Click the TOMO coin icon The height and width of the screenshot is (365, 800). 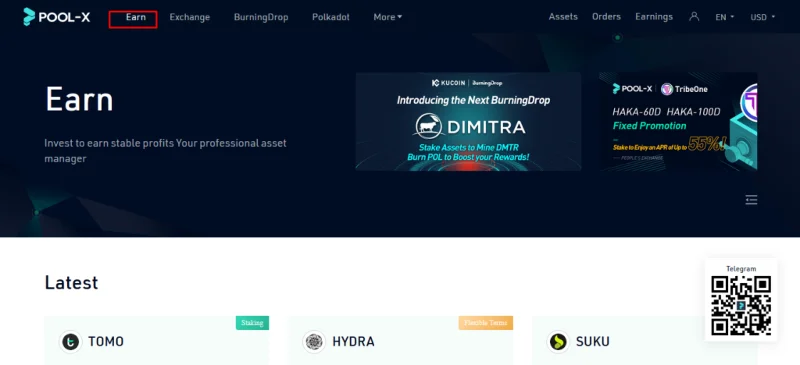(x=70, y=342)
